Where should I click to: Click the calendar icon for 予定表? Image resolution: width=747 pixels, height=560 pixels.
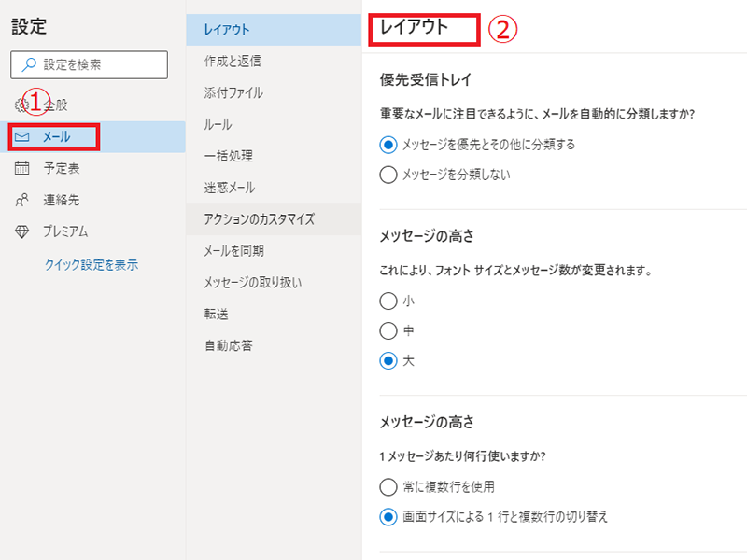coord(22,168)
